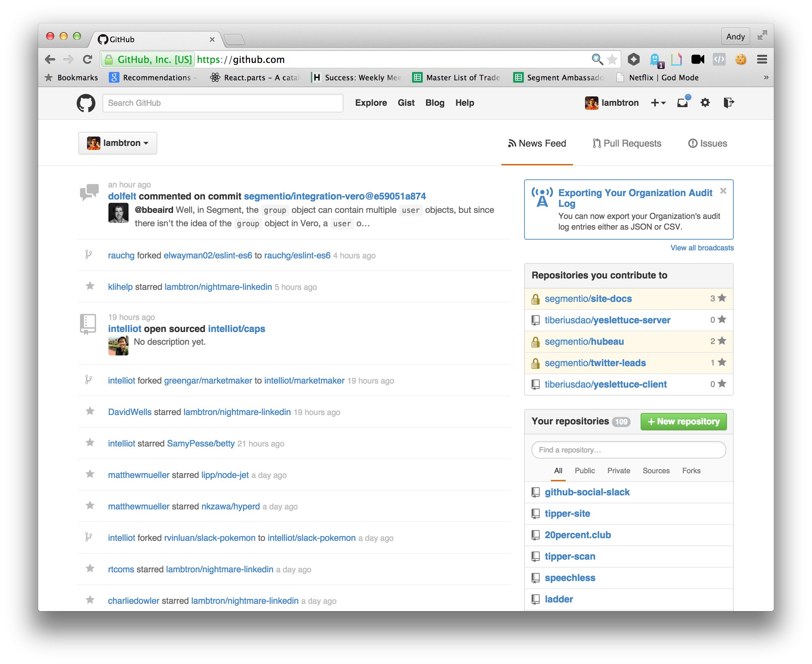Select the Issues tab
The image size is (812, 664).
click(x=708, y=144)
